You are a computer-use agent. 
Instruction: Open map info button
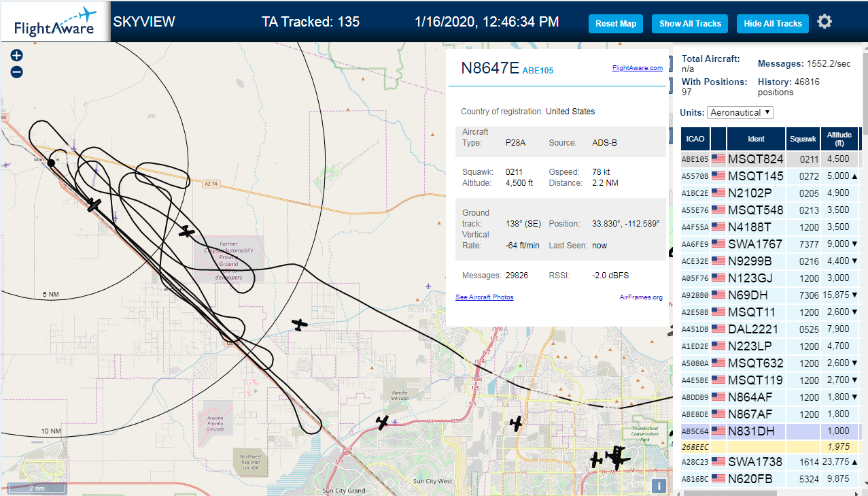659,486
